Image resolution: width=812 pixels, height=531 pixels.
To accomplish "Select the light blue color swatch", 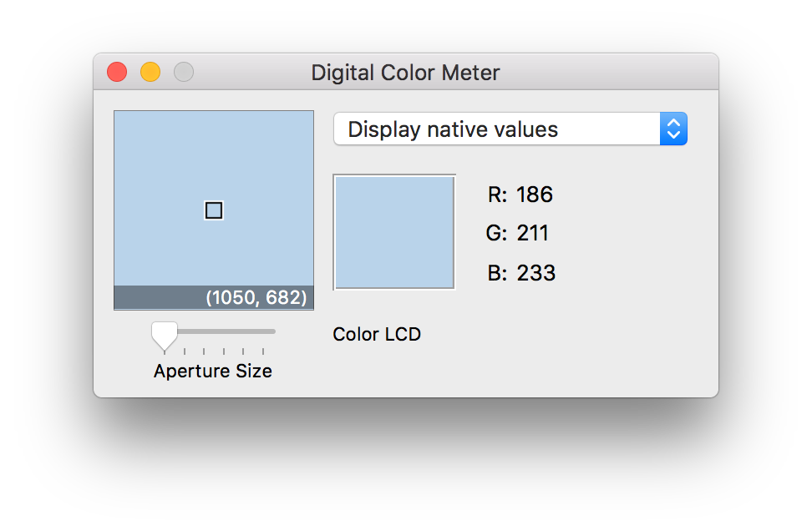I will pyautogui.click(x=394, y=232).
